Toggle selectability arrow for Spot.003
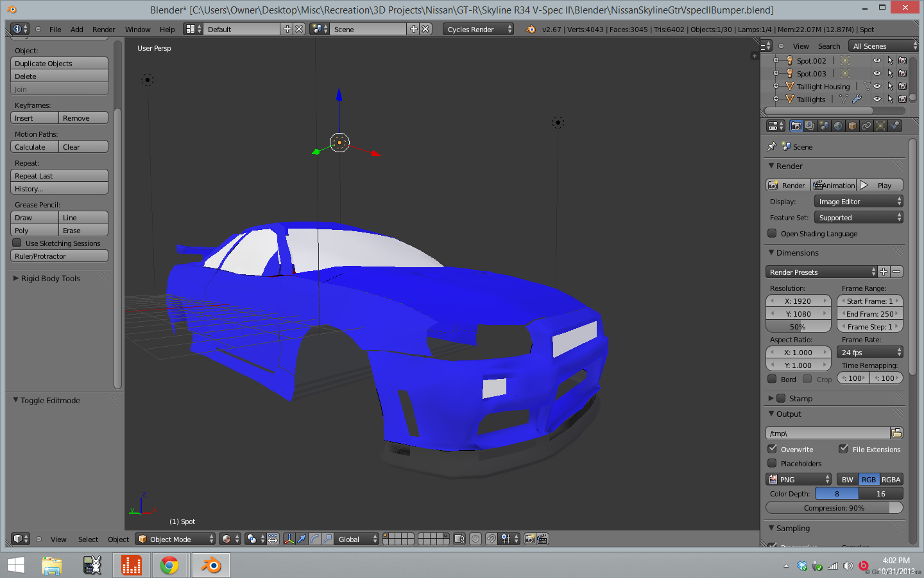 click(x=890, y=73)
